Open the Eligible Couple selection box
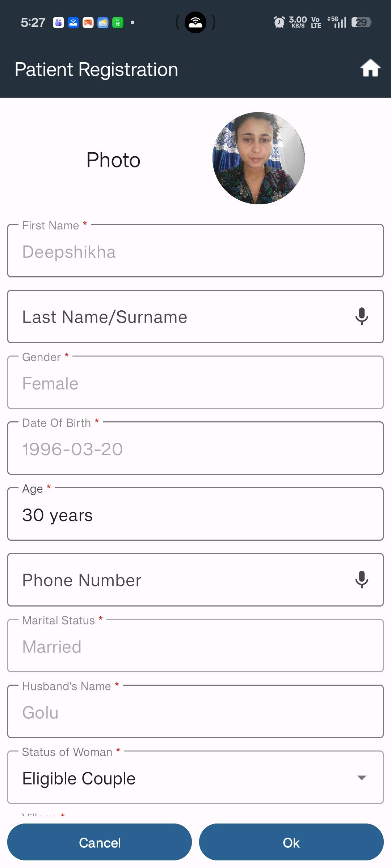Viewport: 391px width, 868px height. pos(195,777)
